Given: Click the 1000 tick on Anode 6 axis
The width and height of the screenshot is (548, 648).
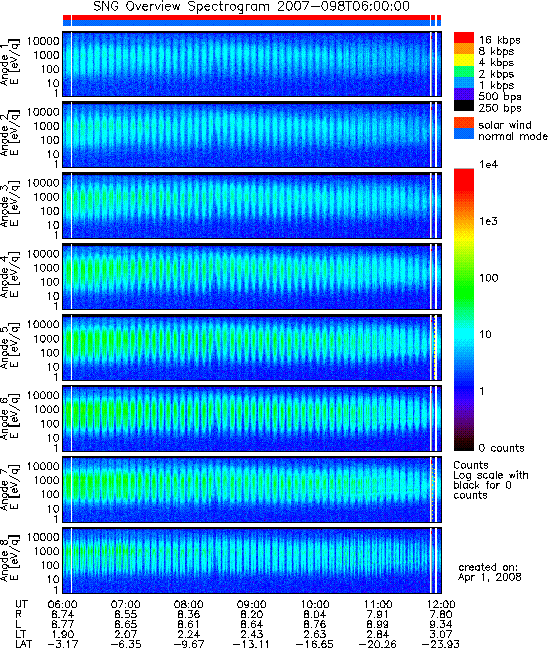Looking at the screenshot, I should pyautogui.click(x=47, y=409).
